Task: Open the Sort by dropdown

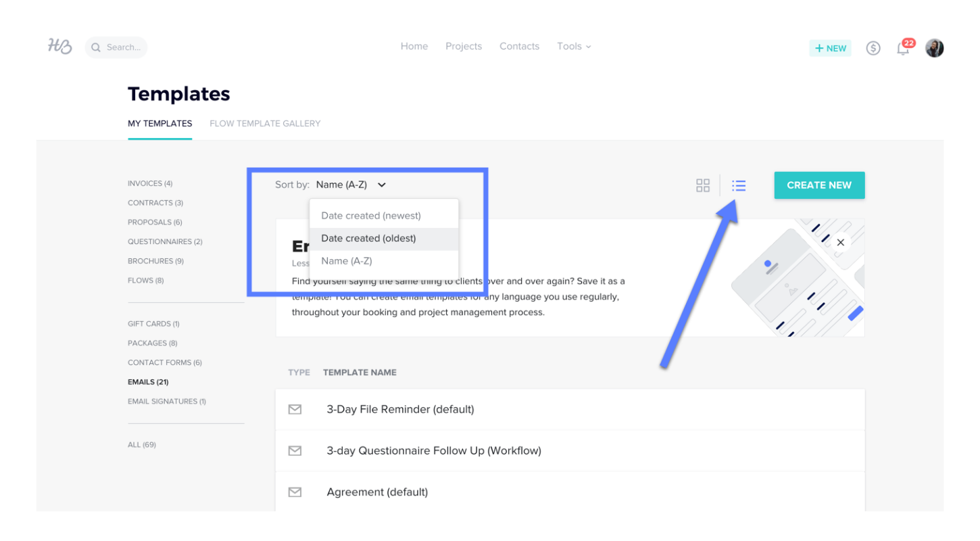Action: pyautogui.click(x=351, y=185)
